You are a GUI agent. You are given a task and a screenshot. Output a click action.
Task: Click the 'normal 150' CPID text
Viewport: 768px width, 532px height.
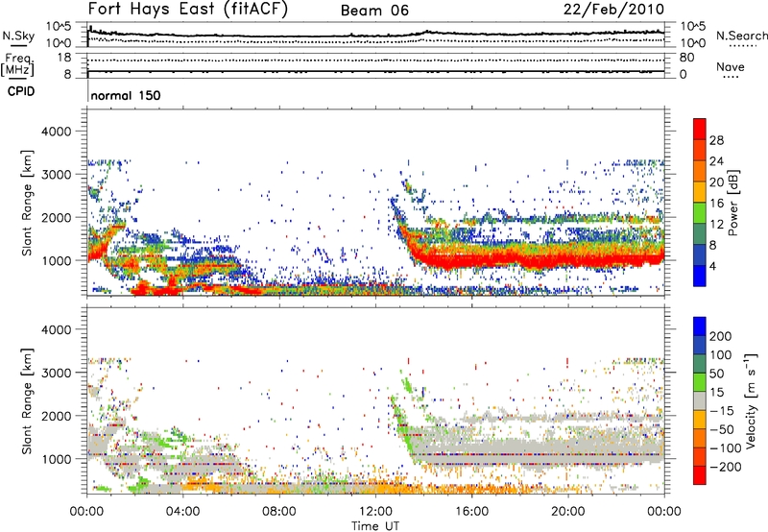tap(126, 95)
